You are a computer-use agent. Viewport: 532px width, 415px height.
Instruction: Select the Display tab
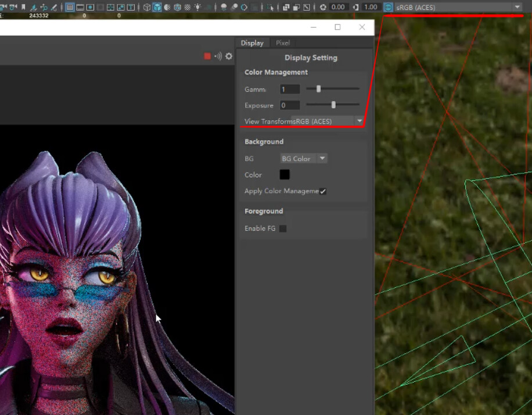pos(252,43)
